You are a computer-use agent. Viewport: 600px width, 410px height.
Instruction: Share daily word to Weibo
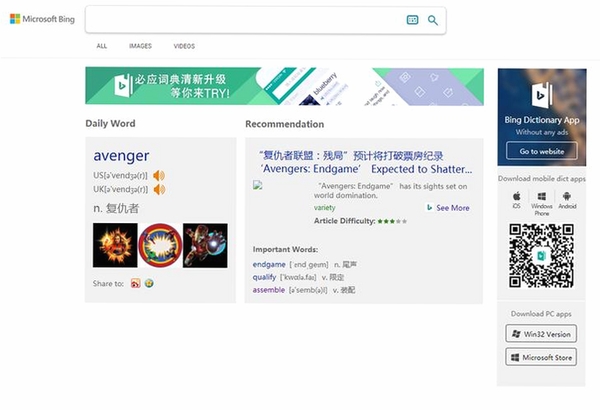click(x=135, y=283)
